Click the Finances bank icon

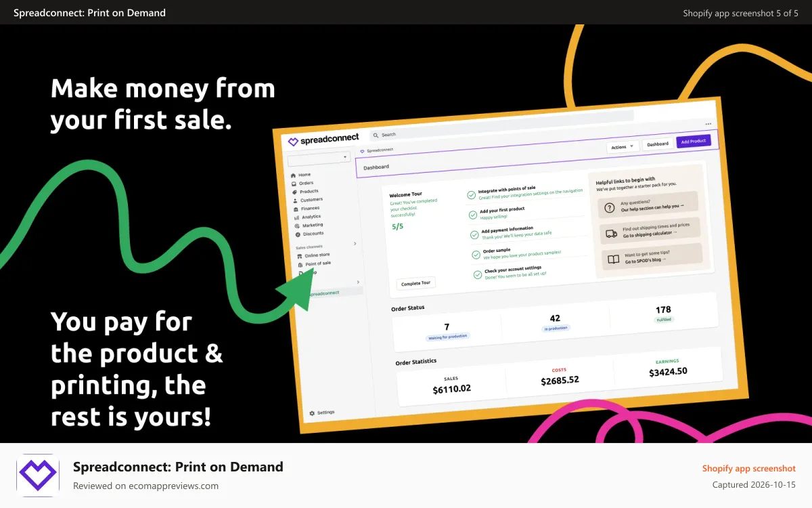pyautogui.click(x=296, y=209)
